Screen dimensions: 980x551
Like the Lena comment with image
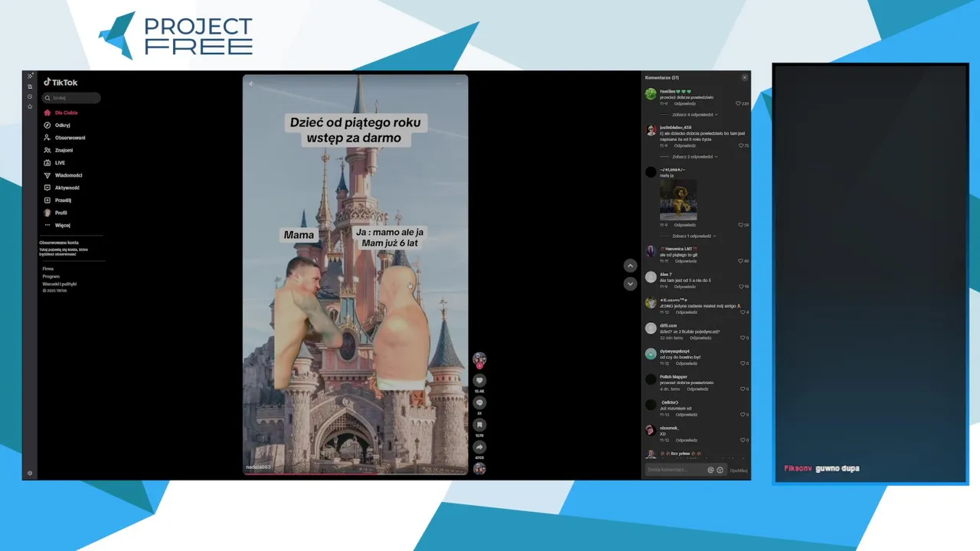[741, 225]
